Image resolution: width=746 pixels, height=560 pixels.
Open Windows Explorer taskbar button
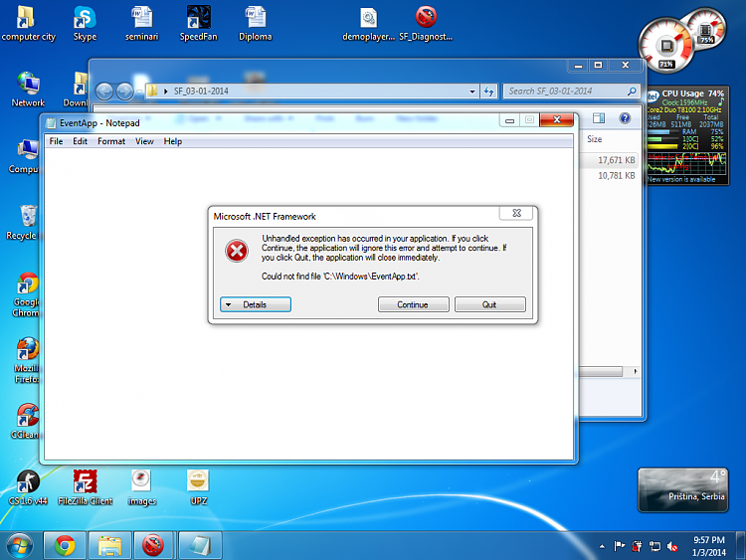[109, 546]
